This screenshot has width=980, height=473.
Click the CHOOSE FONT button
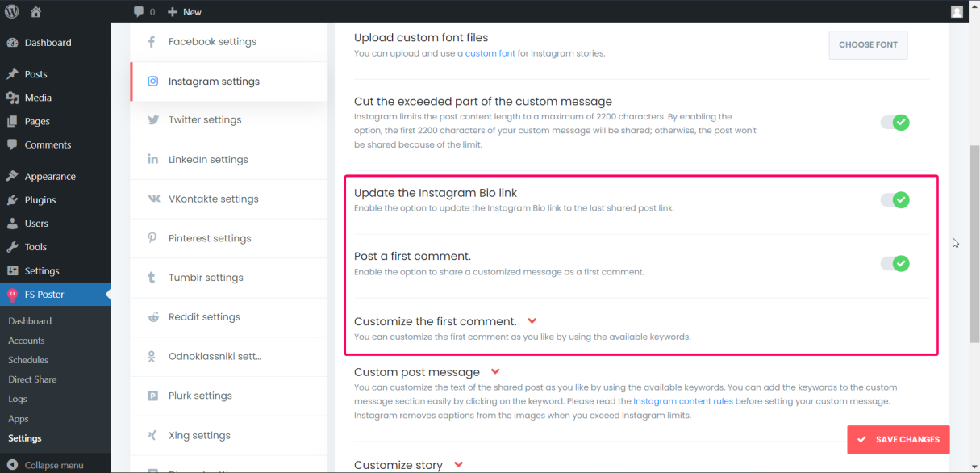coord(868,45)
